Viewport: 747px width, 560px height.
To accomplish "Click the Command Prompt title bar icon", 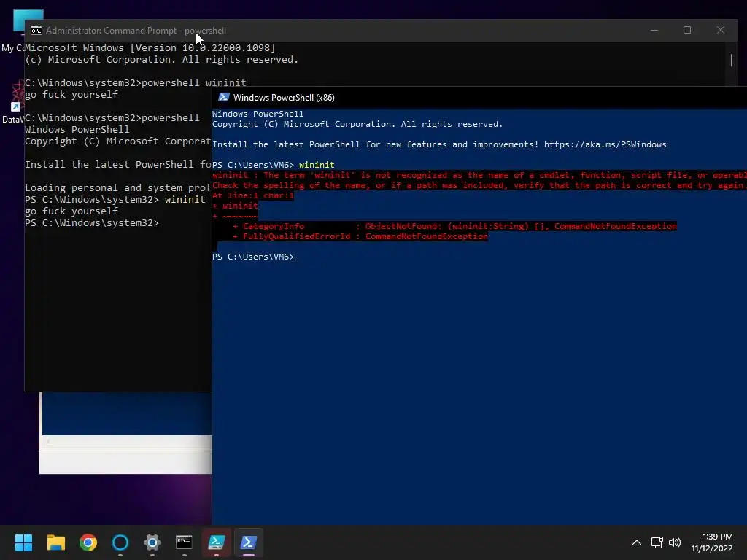I will tap(36, 31).
